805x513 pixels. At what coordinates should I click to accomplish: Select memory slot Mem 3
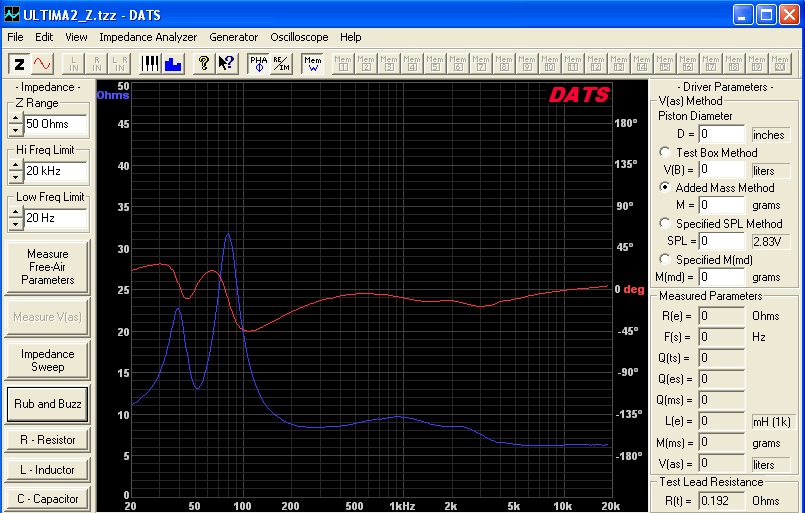click(389, 64)
